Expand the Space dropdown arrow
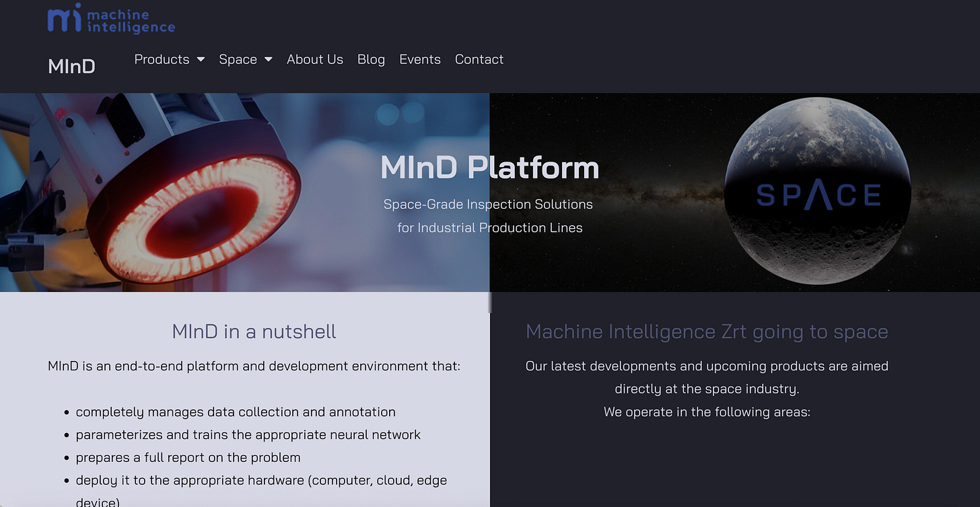 (x=268, y=59)
